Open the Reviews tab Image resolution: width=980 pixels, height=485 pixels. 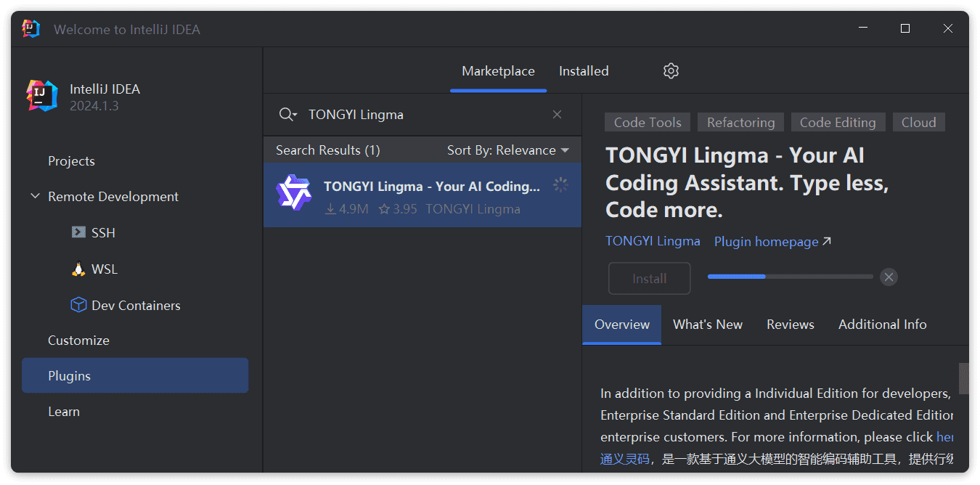click(791, 325)
